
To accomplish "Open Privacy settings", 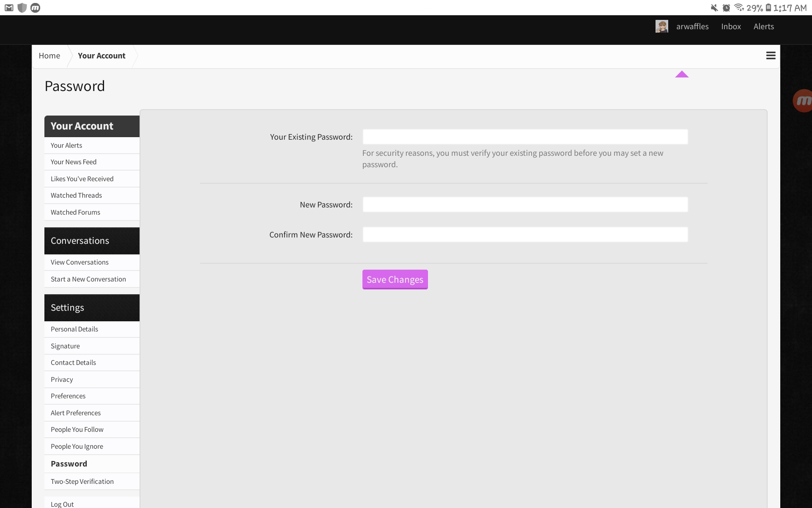I will pyautogui.click(x=92, y=379).
